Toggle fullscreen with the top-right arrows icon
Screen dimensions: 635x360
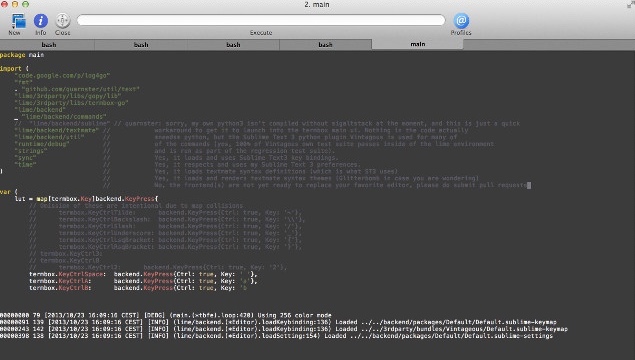pyautogui.click(x=631, y=4)
